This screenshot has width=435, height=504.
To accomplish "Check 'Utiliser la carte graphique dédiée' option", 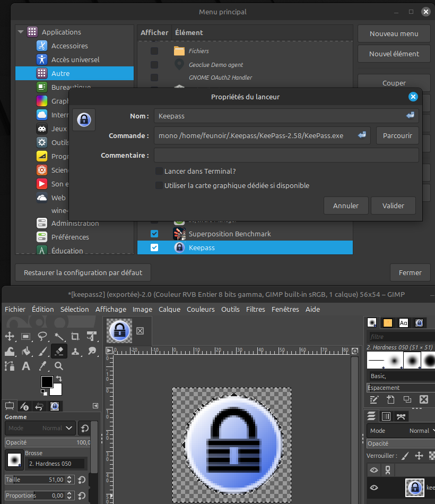I will 159,185.
